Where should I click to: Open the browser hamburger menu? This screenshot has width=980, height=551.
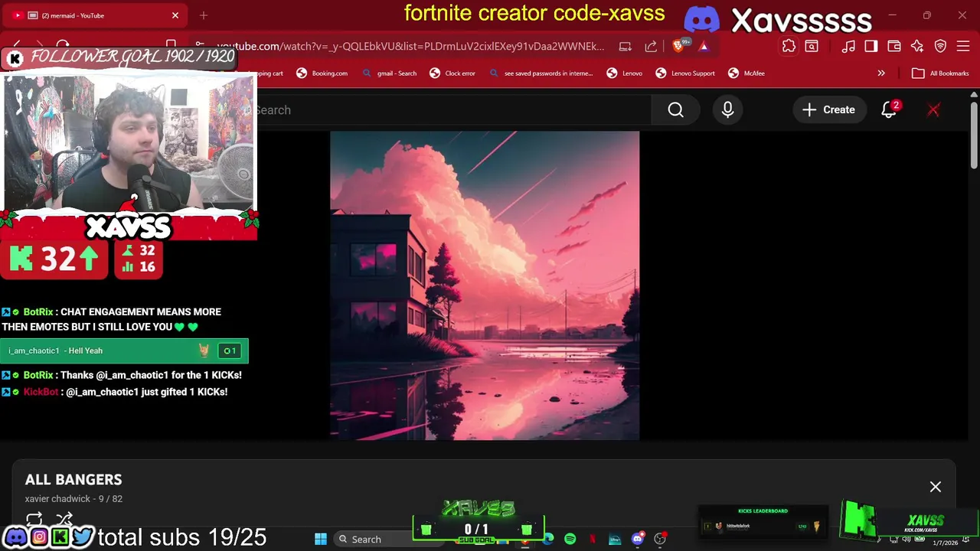pos(964,46)
